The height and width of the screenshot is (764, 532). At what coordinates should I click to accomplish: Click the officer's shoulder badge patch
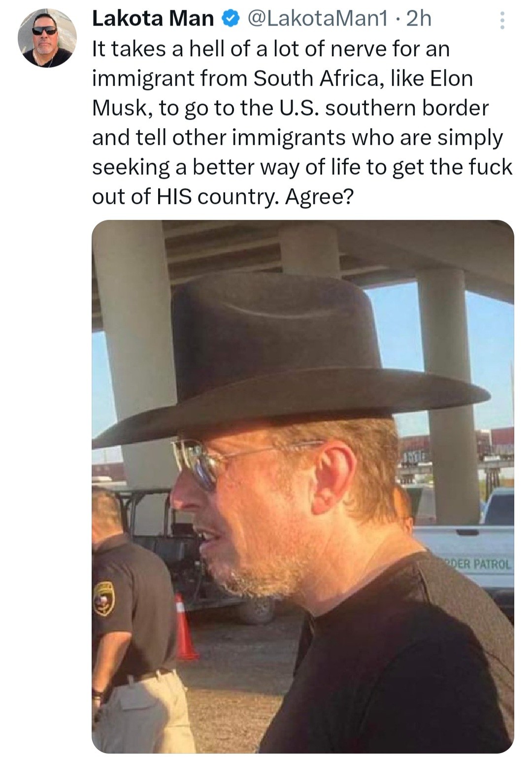coord(104,598)
